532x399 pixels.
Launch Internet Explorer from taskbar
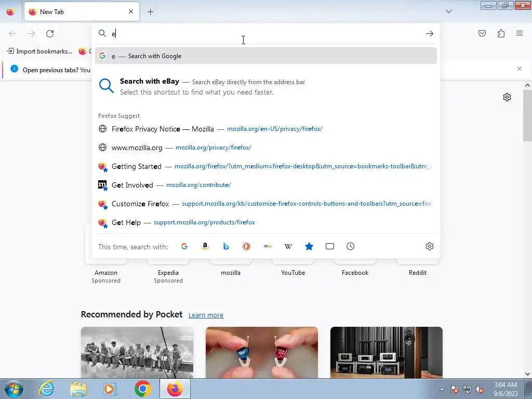click(46, 389)
